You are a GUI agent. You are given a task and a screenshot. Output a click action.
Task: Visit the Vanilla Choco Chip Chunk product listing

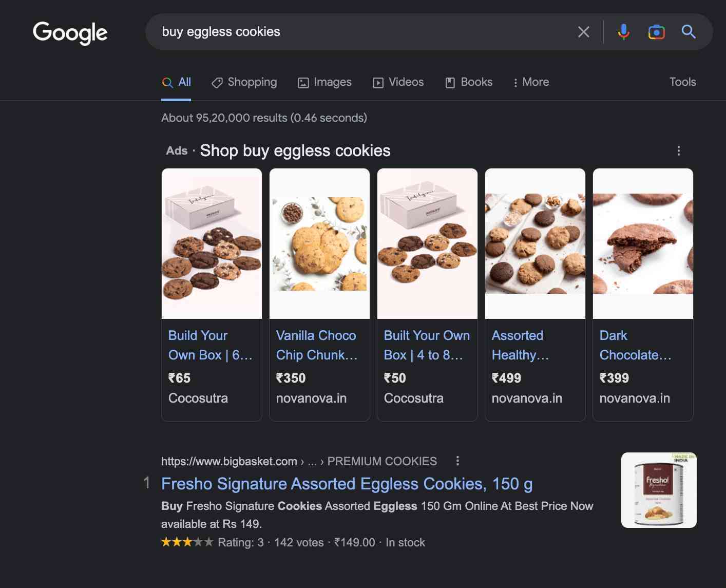(316, 345)
